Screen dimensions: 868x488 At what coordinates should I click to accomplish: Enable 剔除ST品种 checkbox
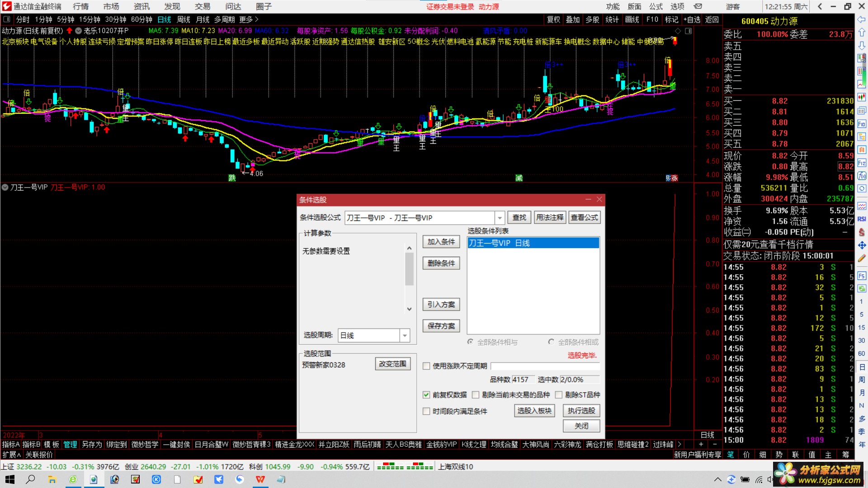[559, 395]
